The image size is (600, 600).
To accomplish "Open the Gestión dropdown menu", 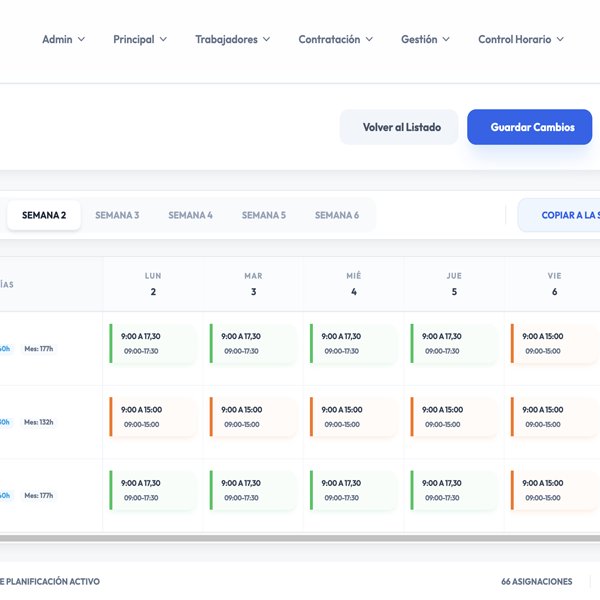I will pyautogui.click(x=425, y=39).
